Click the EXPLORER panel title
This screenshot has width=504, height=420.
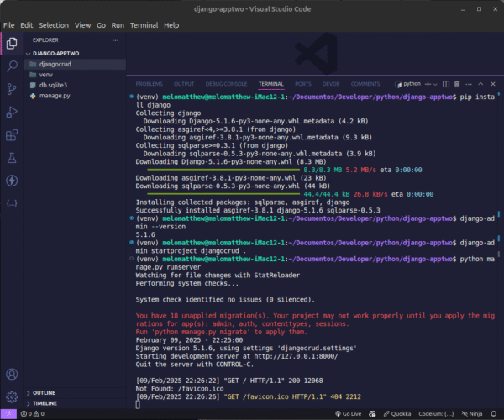45,40
